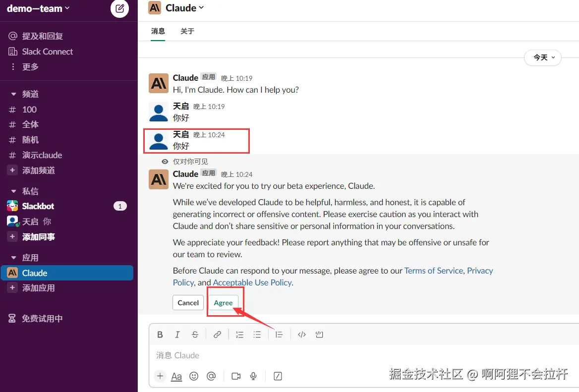Screen dimensions: 579x392
Task: Toggle the Aa formatting toolbar button
Action: (x=176, y=376)
